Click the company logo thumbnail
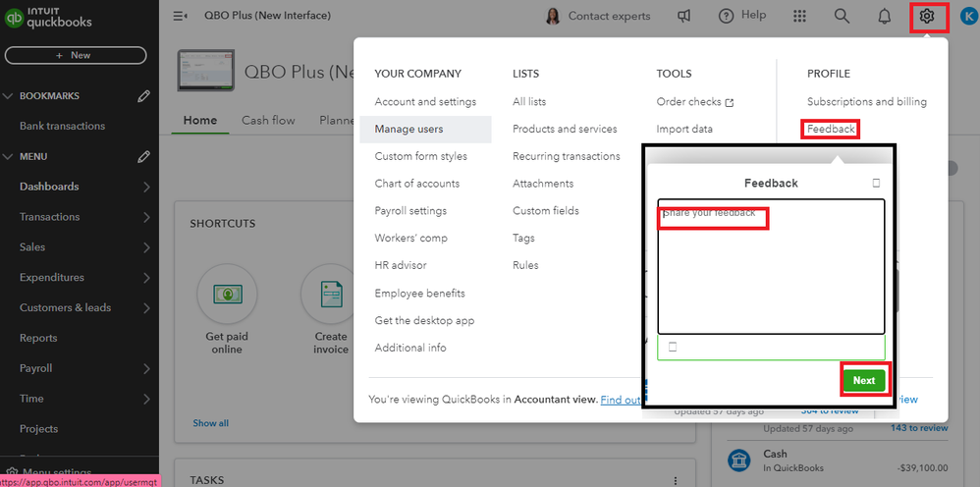 click(x=205, y=71)
